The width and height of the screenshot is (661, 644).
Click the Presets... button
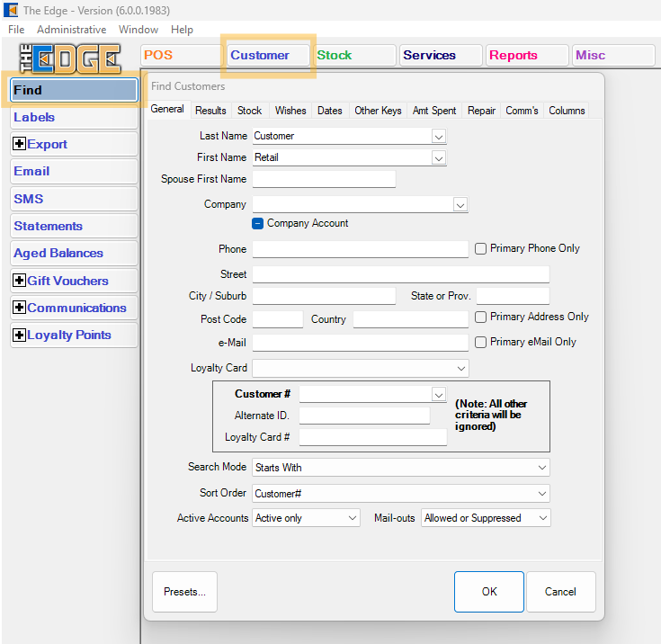point(184,592)
